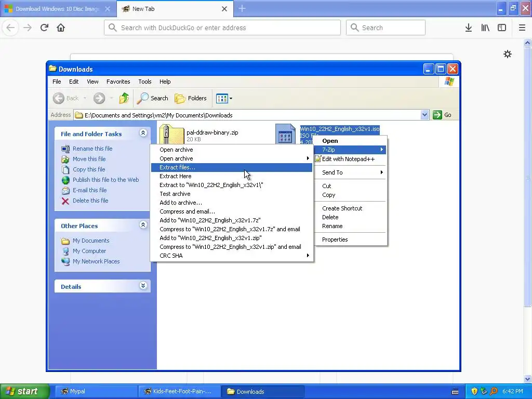
Task: Click Edit with Notepad++ entry
Action: (351, 159)
